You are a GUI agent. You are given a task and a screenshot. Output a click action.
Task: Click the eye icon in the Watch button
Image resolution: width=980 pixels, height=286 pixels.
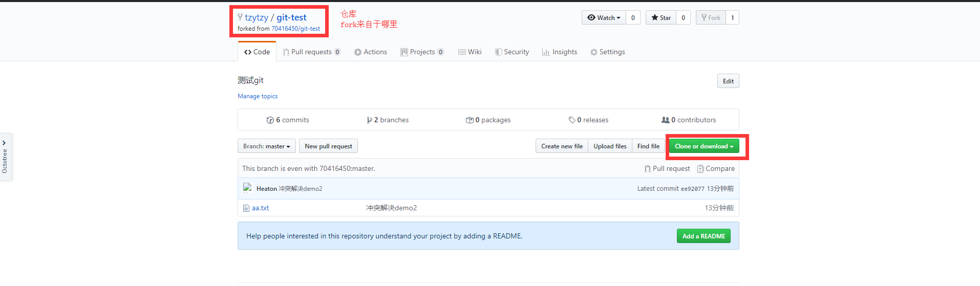tap(591, 17)
